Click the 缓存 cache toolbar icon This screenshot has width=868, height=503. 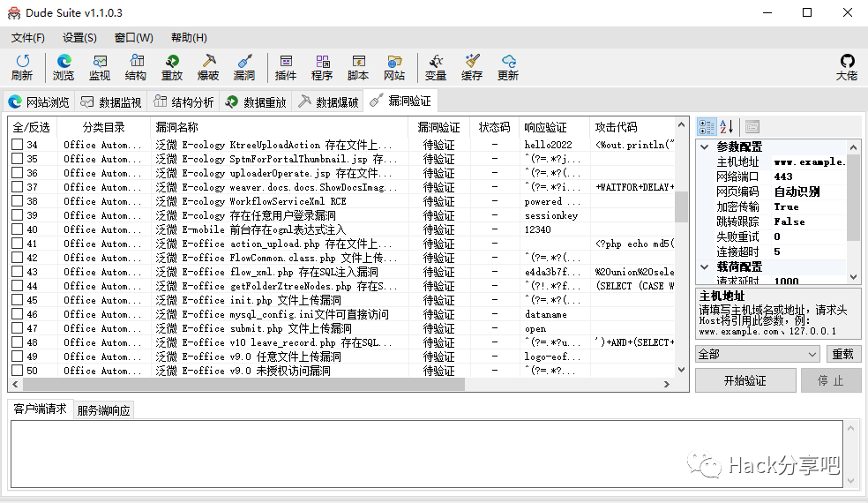click(472, 68)
